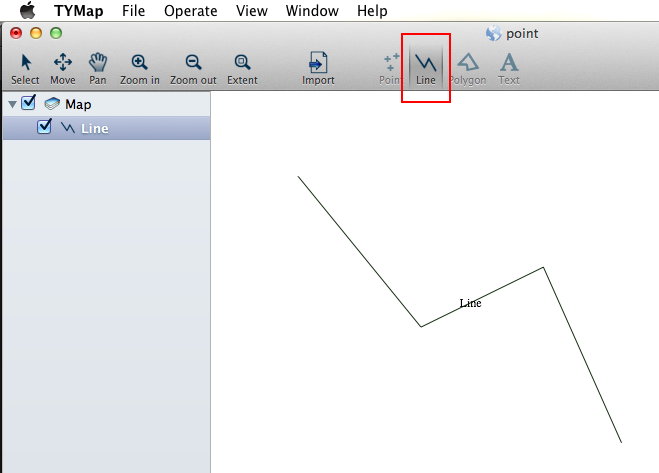Open the Apple menu
The width and height of the screenshot is (659, 473).
(28, 10)
